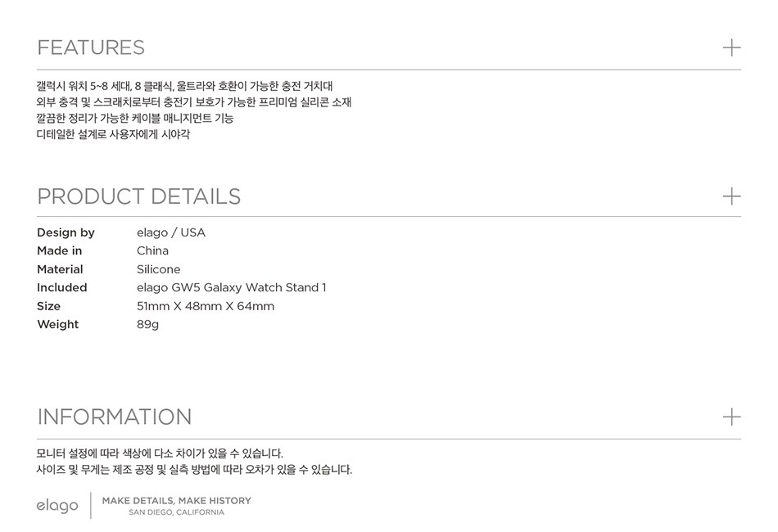The image size is (778, 532).
Task: Click the information line starting with 모니터 설정에
Action: coord(160,453)
